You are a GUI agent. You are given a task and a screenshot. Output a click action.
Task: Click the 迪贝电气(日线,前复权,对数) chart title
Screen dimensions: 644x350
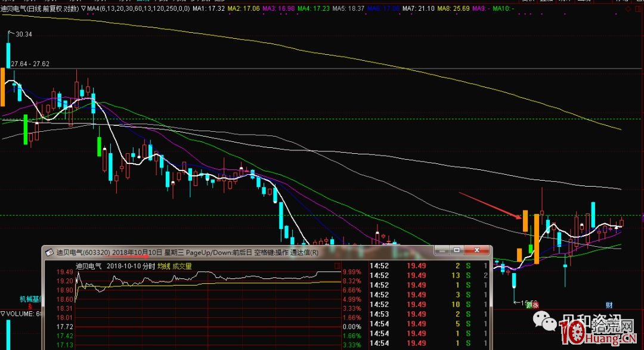tap(40, 8)
